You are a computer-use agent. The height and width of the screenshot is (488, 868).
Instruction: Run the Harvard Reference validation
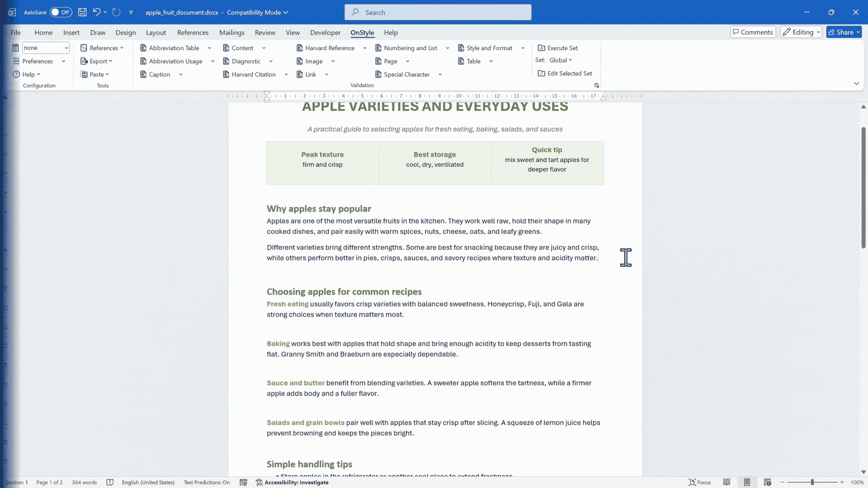(325, 48)
